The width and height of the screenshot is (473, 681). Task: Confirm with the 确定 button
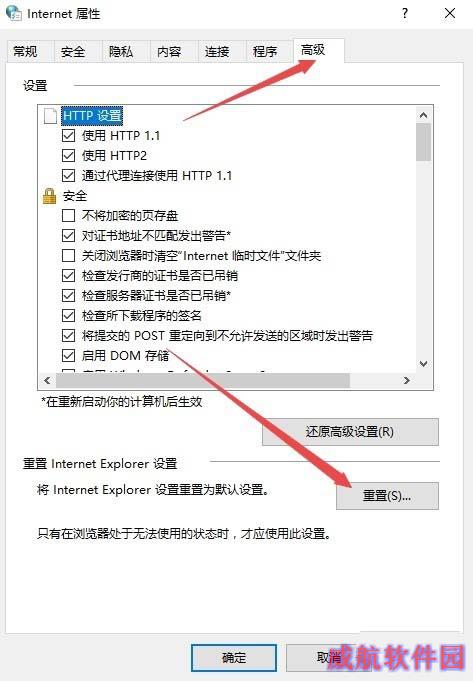click(234, 658)
